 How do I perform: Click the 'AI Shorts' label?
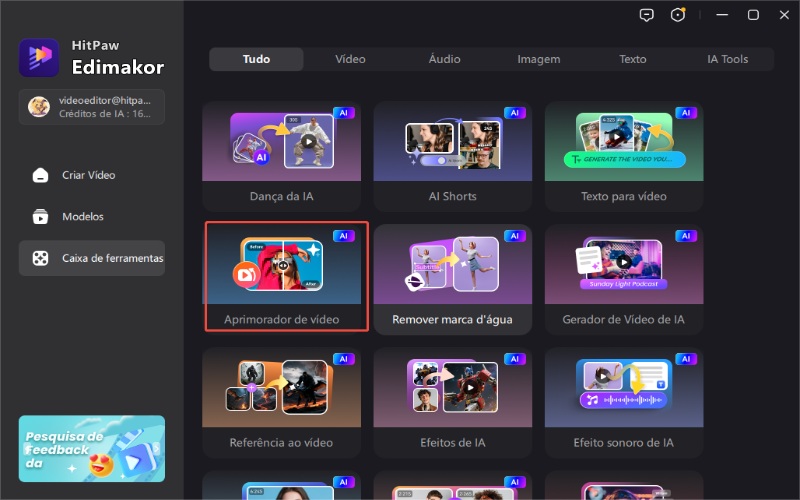(x=453, y=196)
